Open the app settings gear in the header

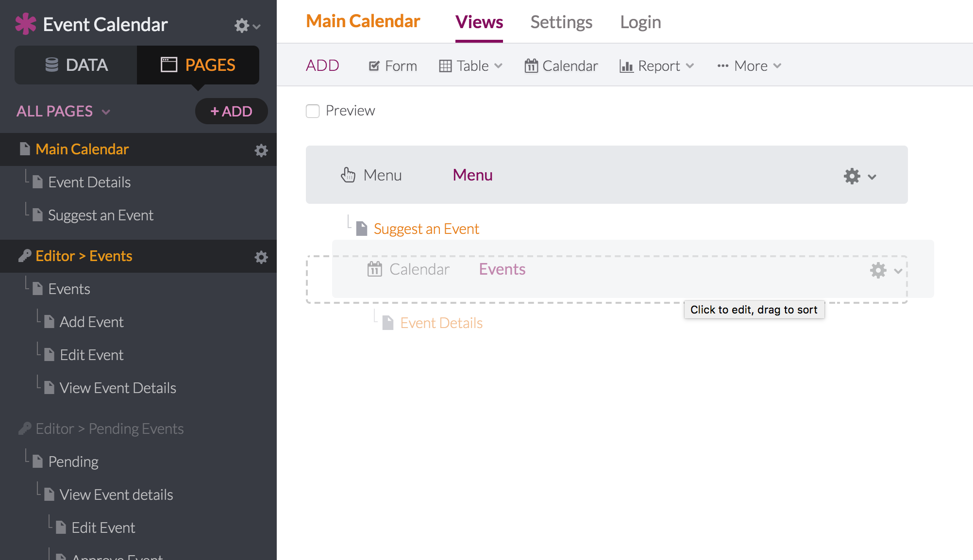pyautogui.click(x=241, y=25)
